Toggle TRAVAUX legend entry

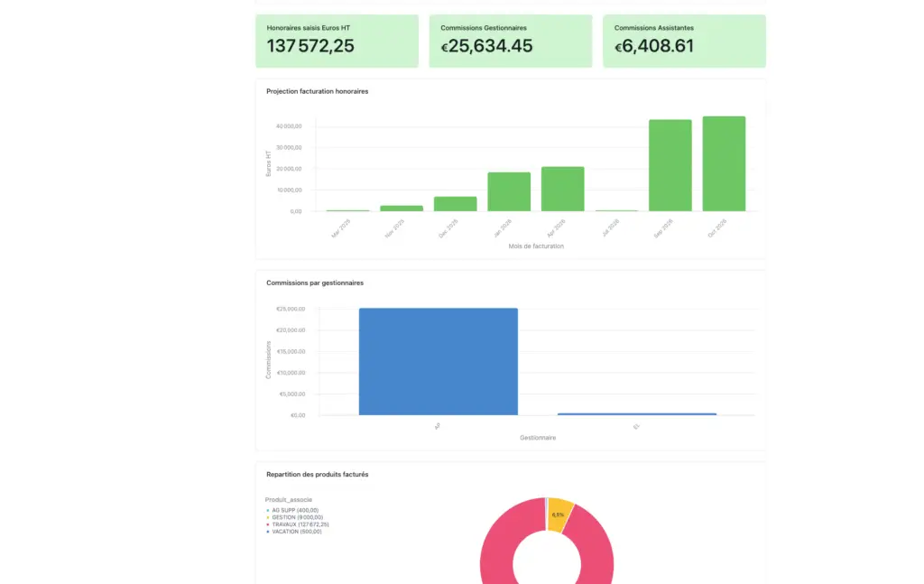[x=300, y=524]
